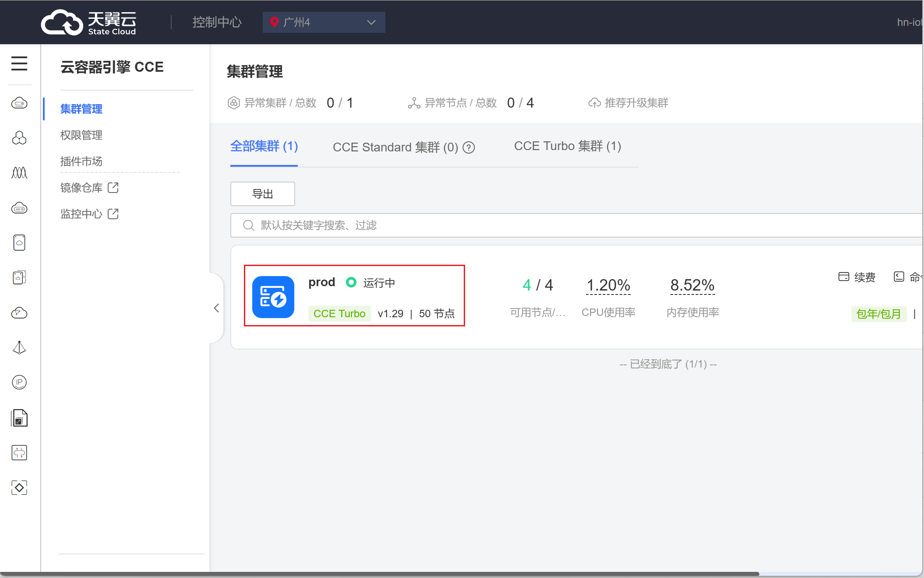Click the external link icon next to 镜像仓库
The height and width of the screenshot is (578, 924).
tap(113, 188)
